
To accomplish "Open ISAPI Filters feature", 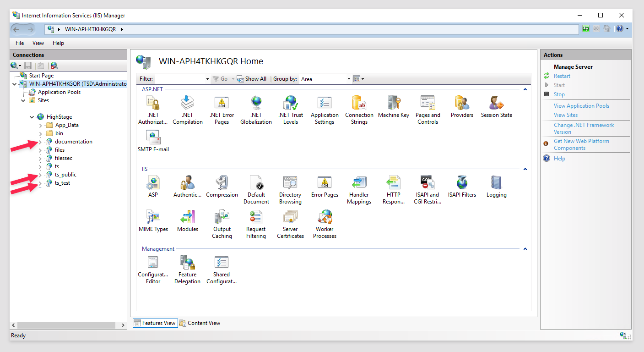I will [462, 187].
